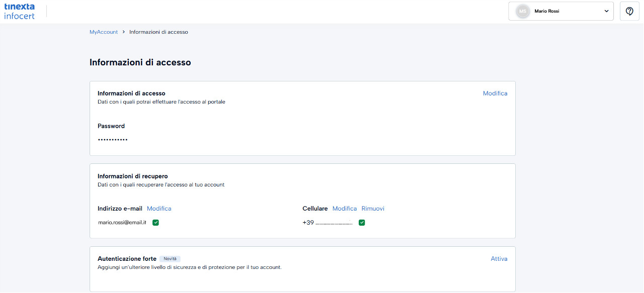Image resolution: width=644 pixels, height=293 pixels.
Task: Click the Novità badge
Action: pos(170,259)
